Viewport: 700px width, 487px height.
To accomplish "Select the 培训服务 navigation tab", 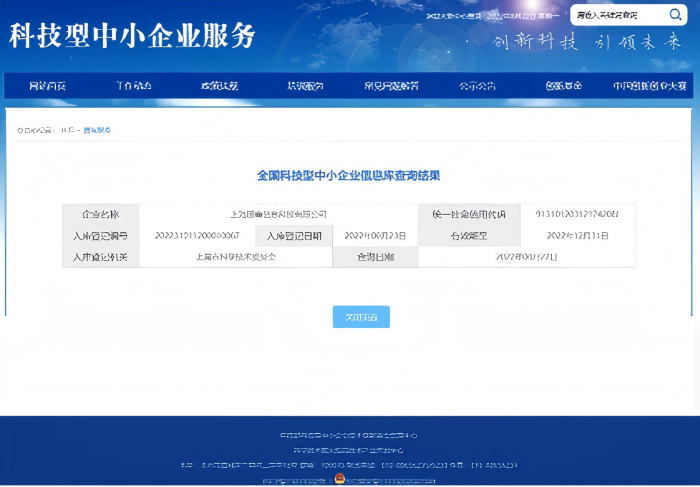I will coord(305,86).
